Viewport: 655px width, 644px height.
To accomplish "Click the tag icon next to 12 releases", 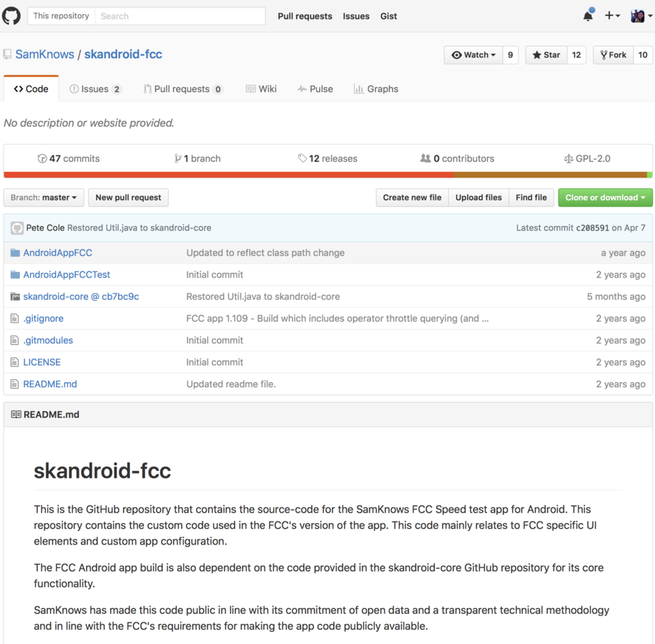I will 302,158.
